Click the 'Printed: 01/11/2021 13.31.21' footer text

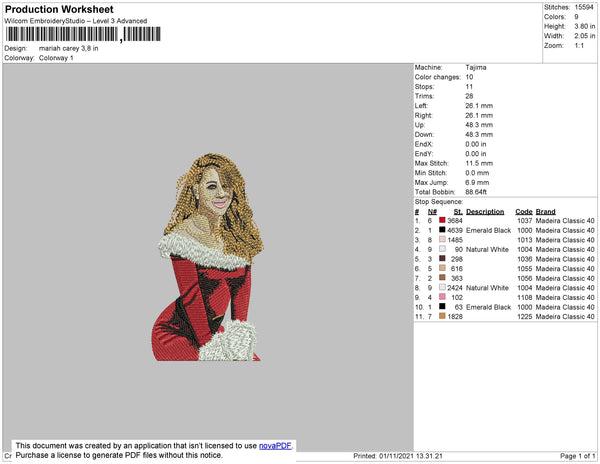pos(398,456)
